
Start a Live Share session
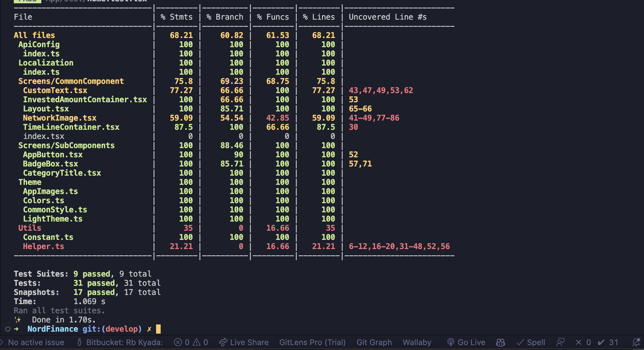(x=244, y=342)
